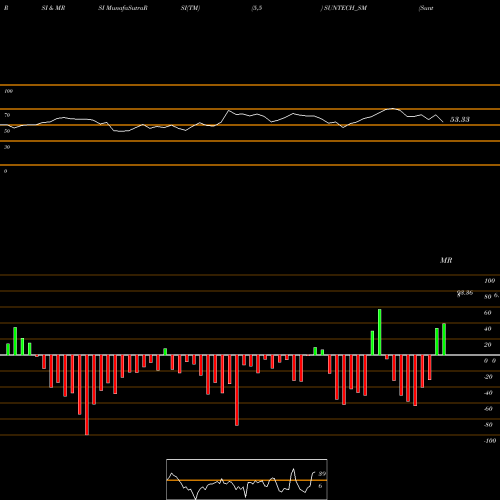
Task: Select the longest red MR bar reaching -100
Action: [87, 395]
